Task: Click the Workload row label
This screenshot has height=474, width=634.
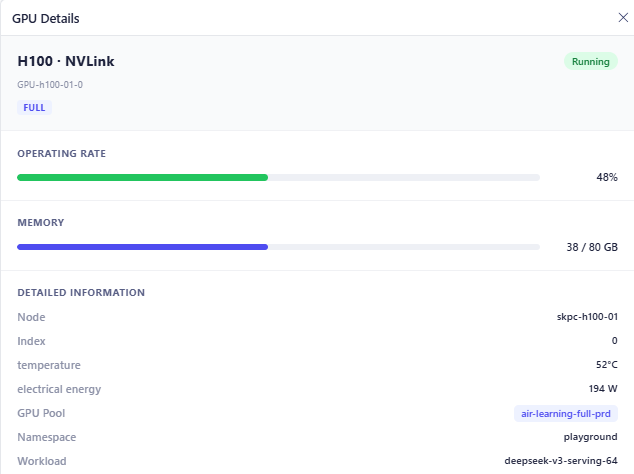Action: tap(42, 461)
